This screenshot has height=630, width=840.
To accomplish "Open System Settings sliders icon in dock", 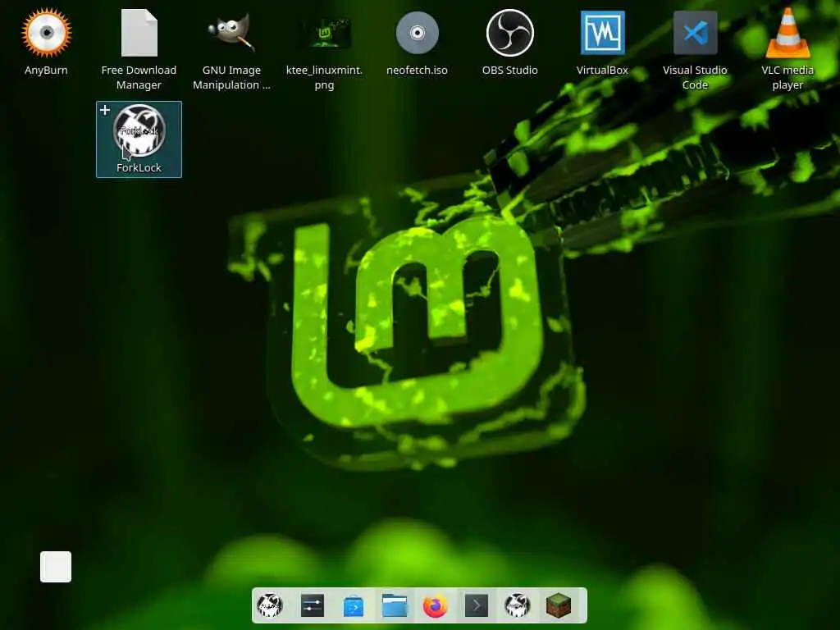I will click(x=313, y=606).
